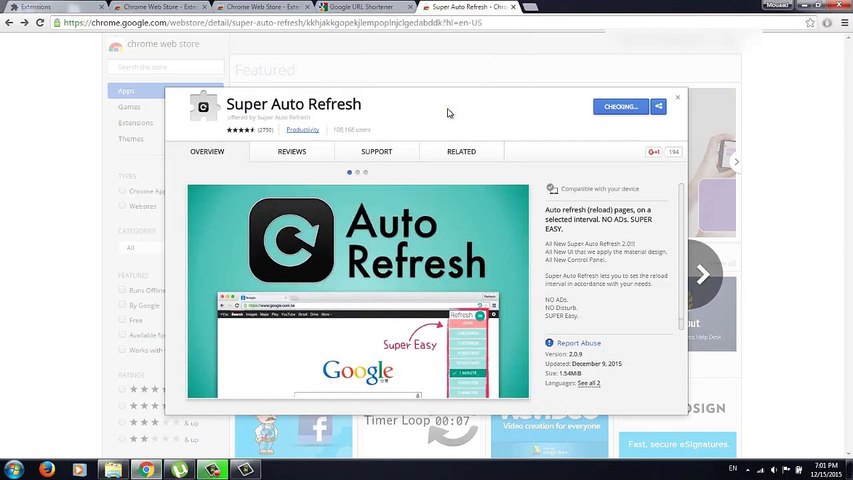
Task: Open the Overview tab
Action: point(207,152)
